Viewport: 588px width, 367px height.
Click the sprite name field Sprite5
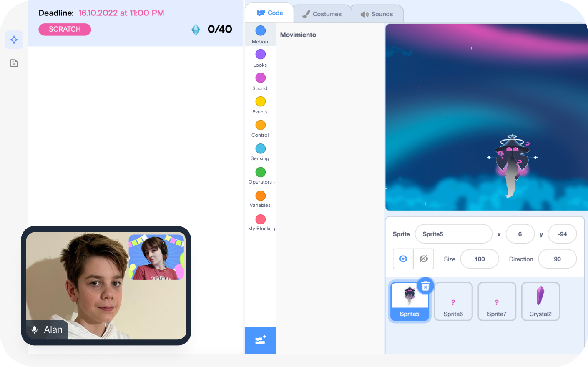(453, 234)
